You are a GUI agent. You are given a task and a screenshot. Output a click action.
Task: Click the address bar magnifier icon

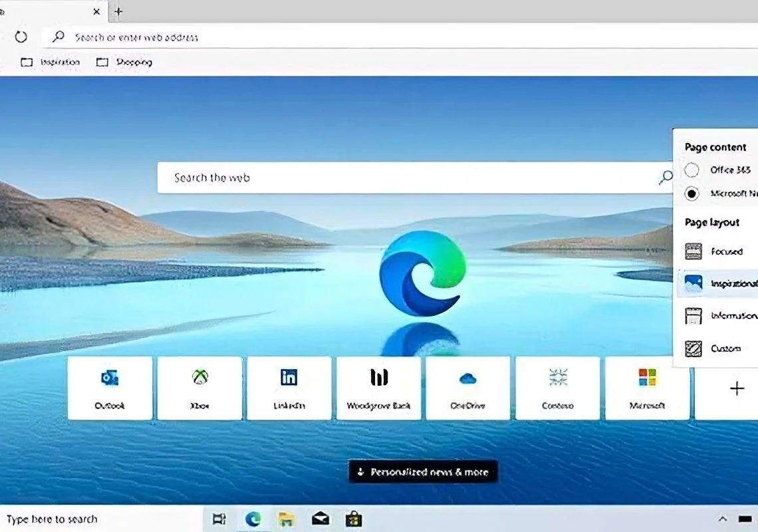pos(58,37)
